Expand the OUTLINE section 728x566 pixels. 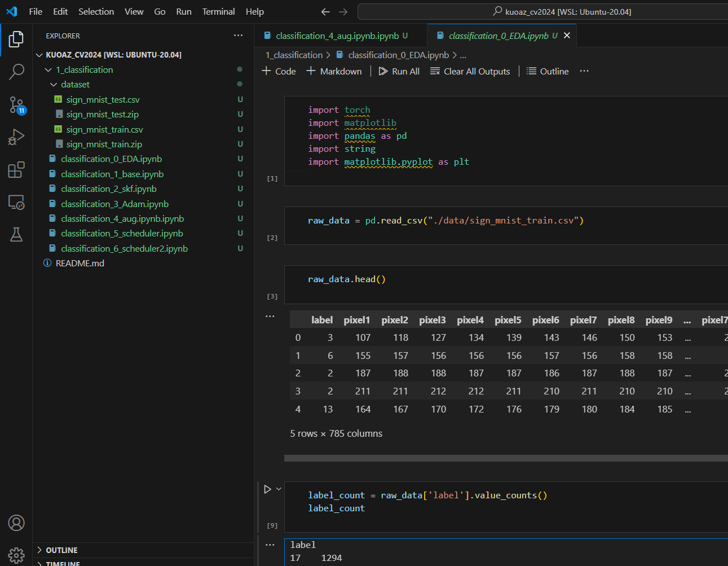click(x=61, y=550)
